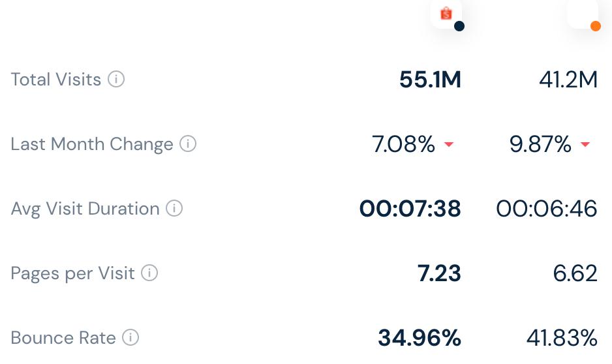Select the 41.2M total visits value
Viewport: 612px width, 364px height.
pos(568,80)
